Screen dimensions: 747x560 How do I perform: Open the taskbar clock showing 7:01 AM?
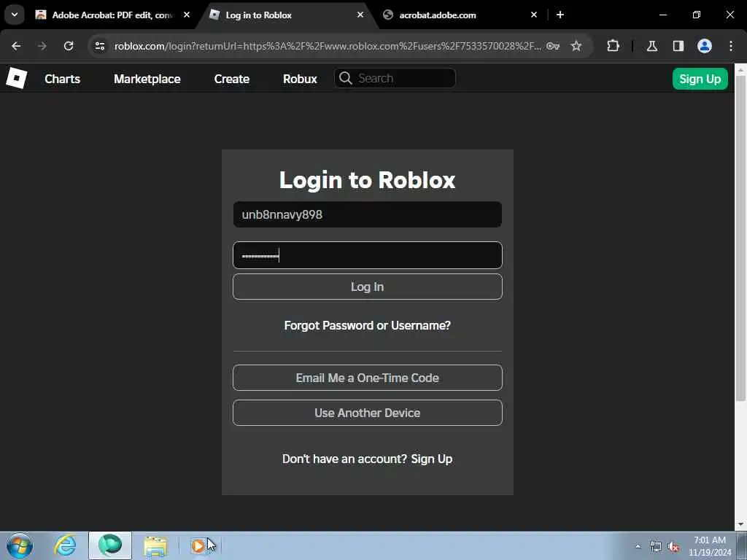(710, 545)
